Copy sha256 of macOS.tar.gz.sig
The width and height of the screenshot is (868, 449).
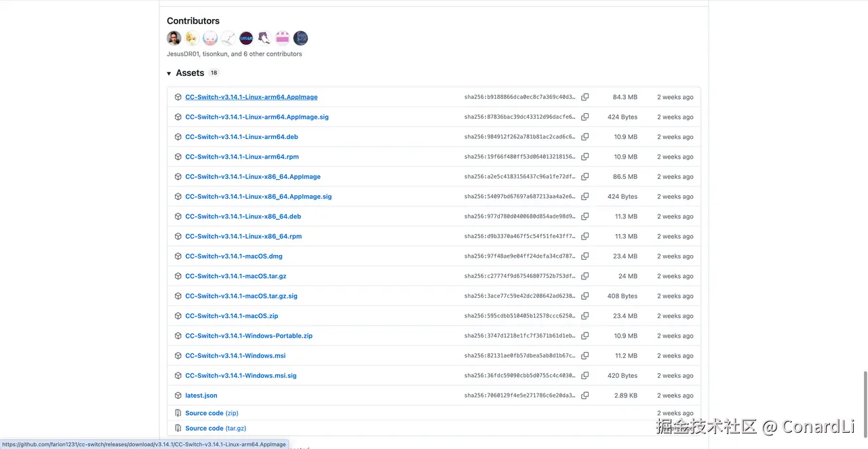pyautogui.click(x=585, y=296)
